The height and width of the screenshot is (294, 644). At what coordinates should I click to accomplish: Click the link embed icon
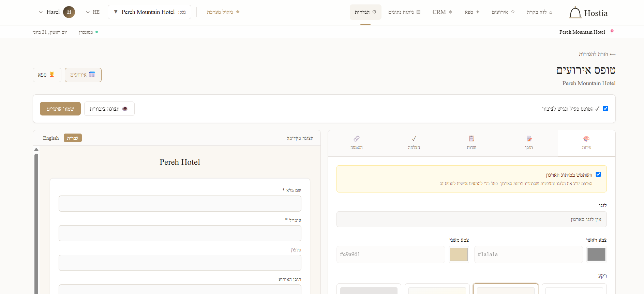coord(357,139)
